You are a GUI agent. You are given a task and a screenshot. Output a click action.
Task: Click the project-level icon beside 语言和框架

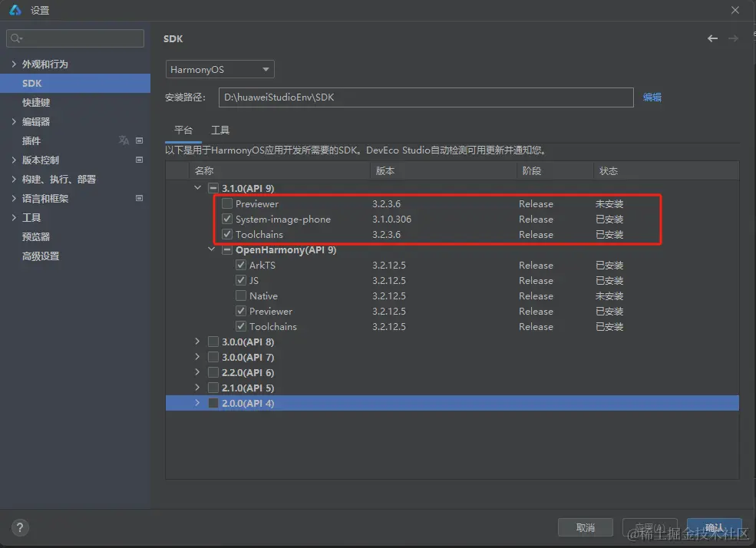pos(140,198)
